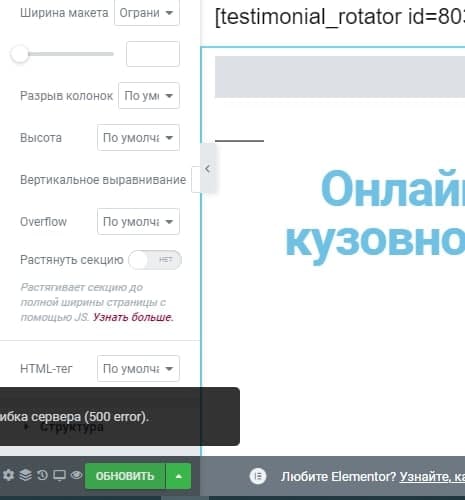Click the Preview changes eye icon
This screenshot has width=465, height=500.
(x=77, y=475)
